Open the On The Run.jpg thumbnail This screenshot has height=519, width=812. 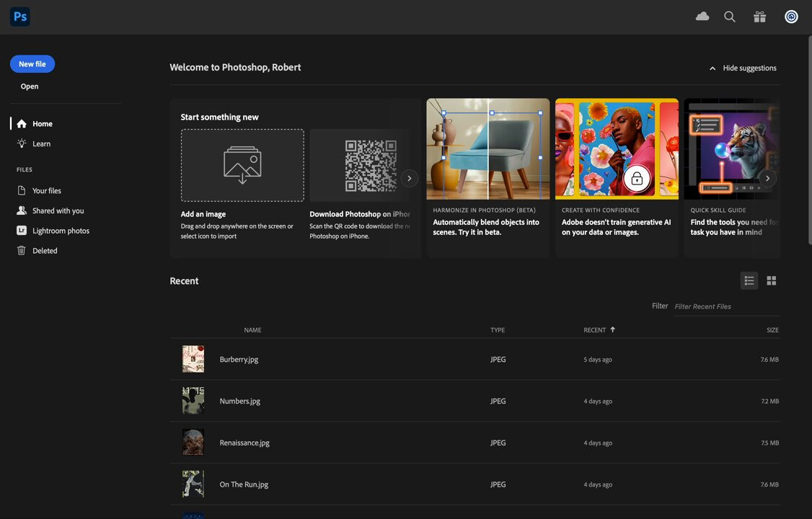point(193,484)
